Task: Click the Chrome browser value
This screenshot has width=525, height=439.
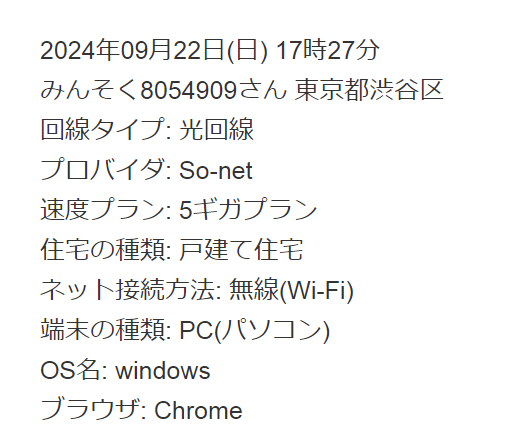Action: click(x=198, y=410)
